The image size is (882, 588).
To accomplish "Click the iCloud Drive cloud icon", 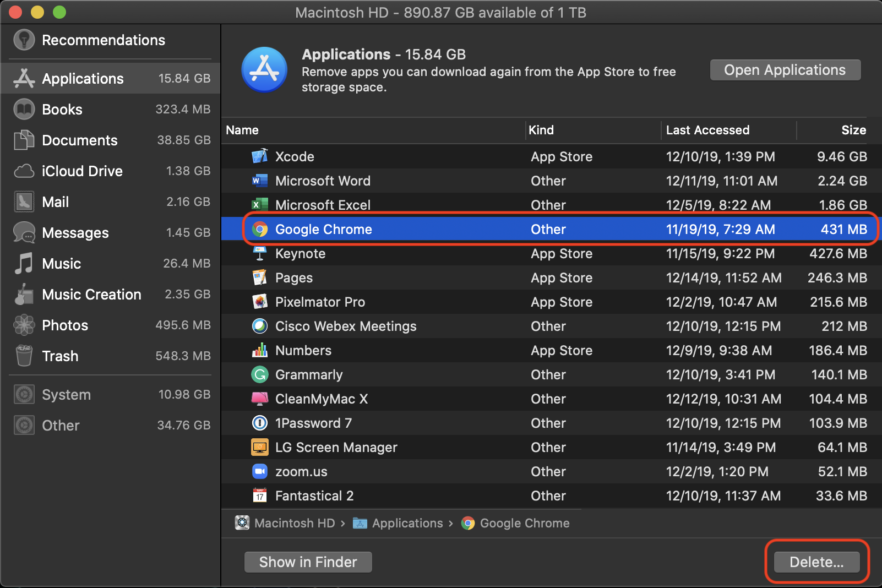I will click(24, 171).
